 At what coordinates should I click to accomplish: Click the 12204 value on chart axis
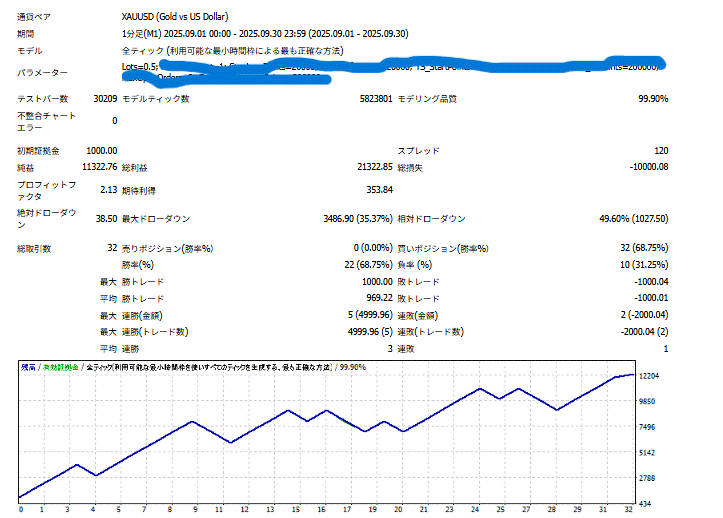coord(649,376)
